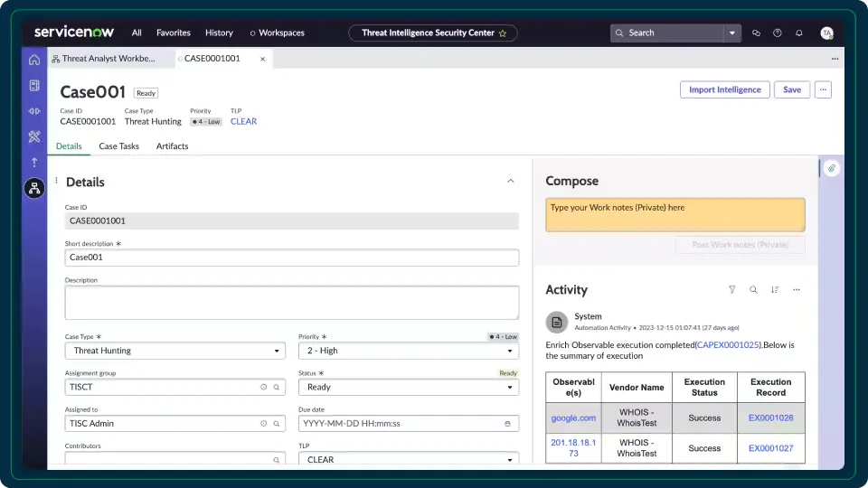Open the Due date calendar picker
The width and height of the screenshot is (868, 488).
pos(507,424)
